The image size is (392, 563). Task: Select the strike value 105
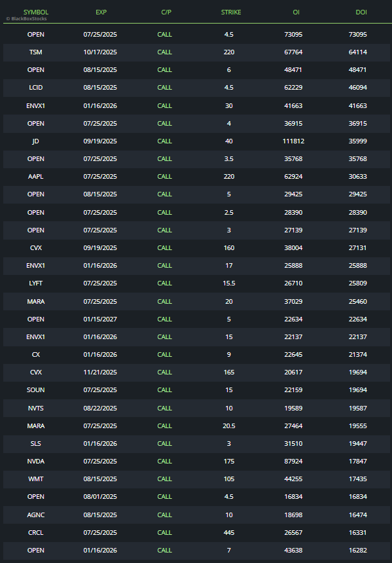tap(229, 479)
